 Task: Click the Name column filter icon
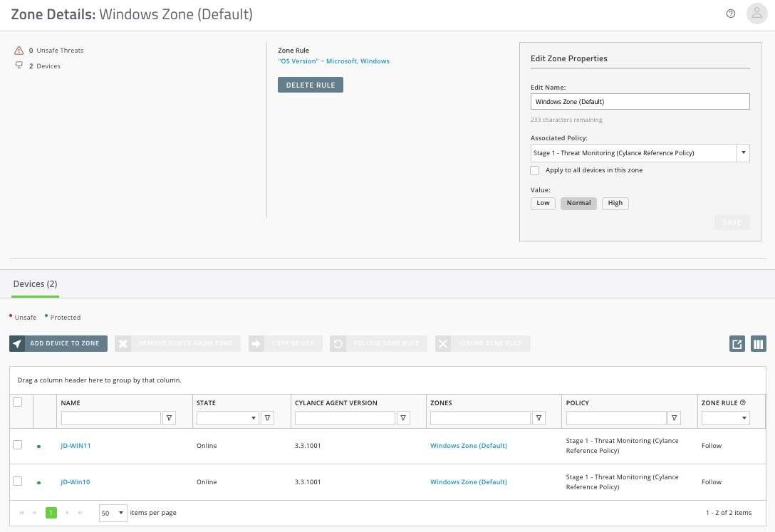pyautogui.click(x=170, y=418)
